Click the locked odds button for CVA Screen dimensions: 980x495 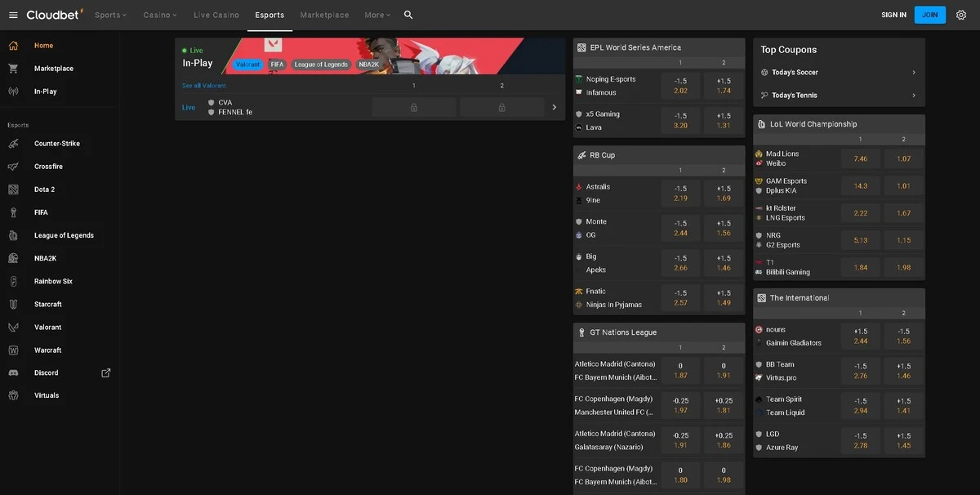tap(414, 107)
